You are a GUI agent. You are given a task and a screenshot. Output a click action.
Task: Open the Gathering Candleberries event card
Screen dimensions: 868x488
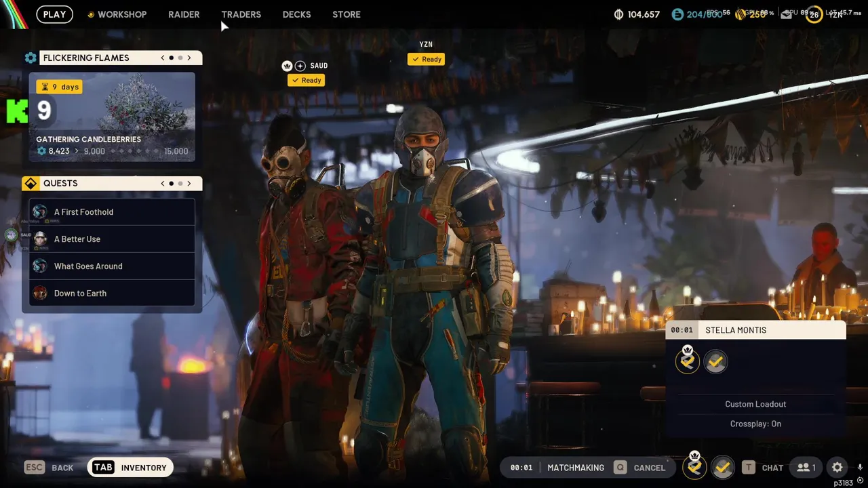(x=112, y=117)
